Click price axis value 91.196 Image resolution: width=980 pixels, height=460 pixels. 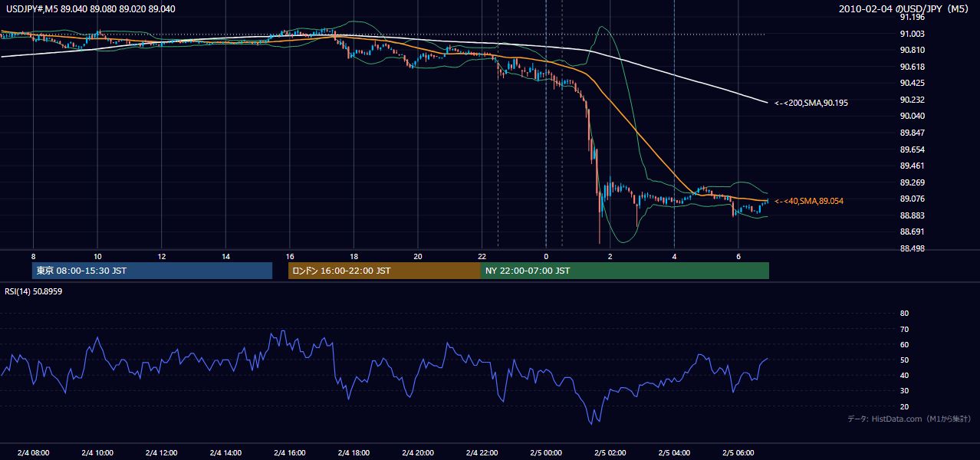(x=913, y=17)
